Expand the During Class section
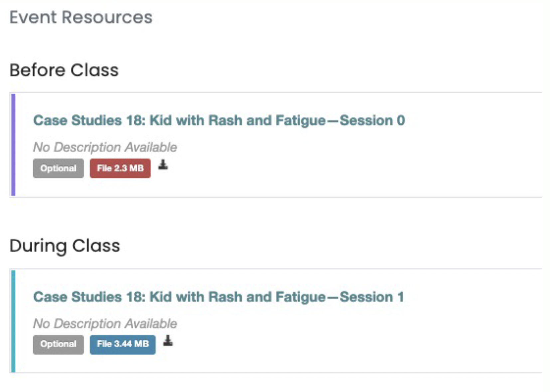 coord(66,246)
